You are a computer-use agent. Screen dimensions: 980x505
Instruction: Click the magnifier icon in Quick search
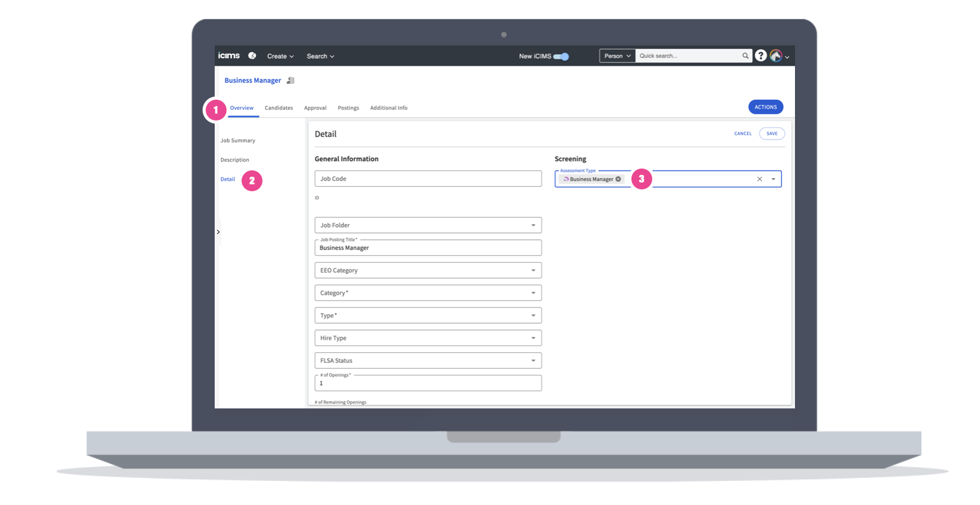[x=745, y=56]
